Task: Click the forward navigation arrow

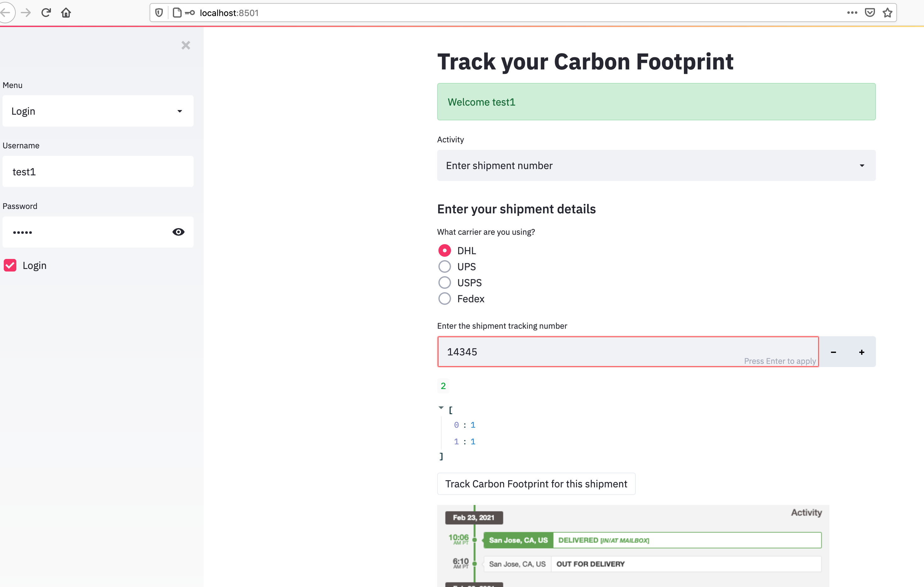Action: pos(26,13)
